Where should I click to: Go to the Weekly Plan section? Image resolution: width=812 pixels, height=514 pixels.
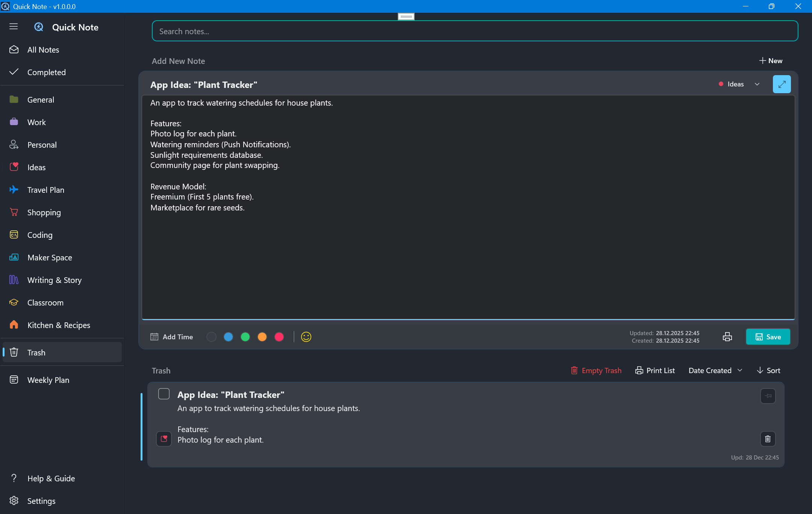click(x=48, y=380)
